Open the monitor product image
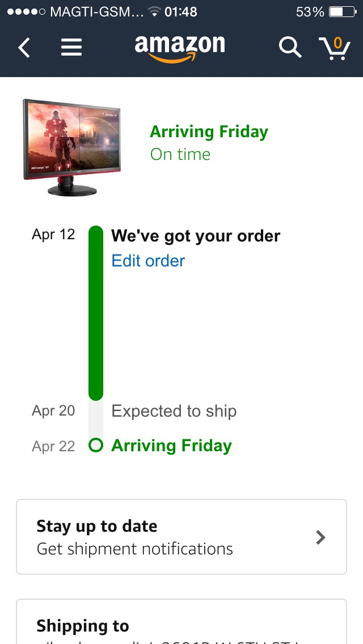 click(72, 147)
